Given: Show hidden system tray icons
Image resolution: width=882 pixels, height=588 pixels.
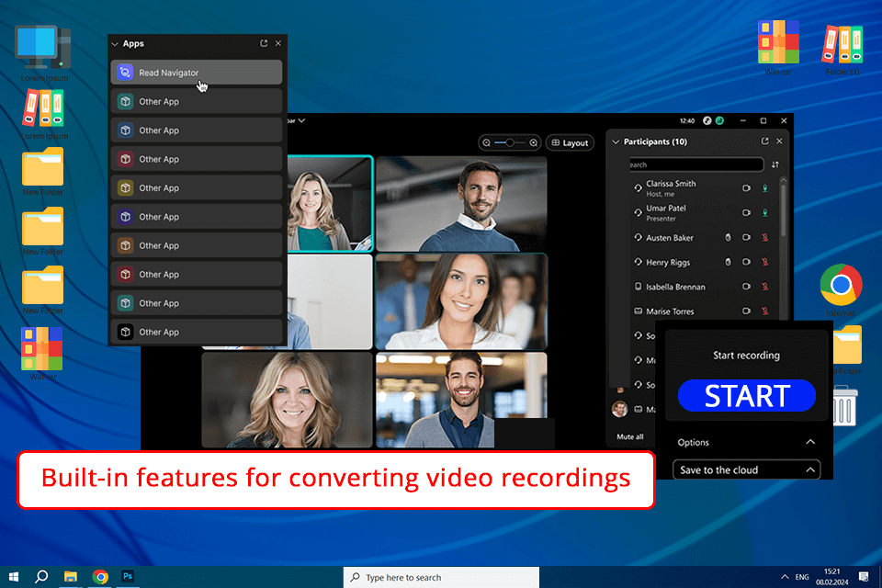Looking at the screenshot, I should 784,577.
